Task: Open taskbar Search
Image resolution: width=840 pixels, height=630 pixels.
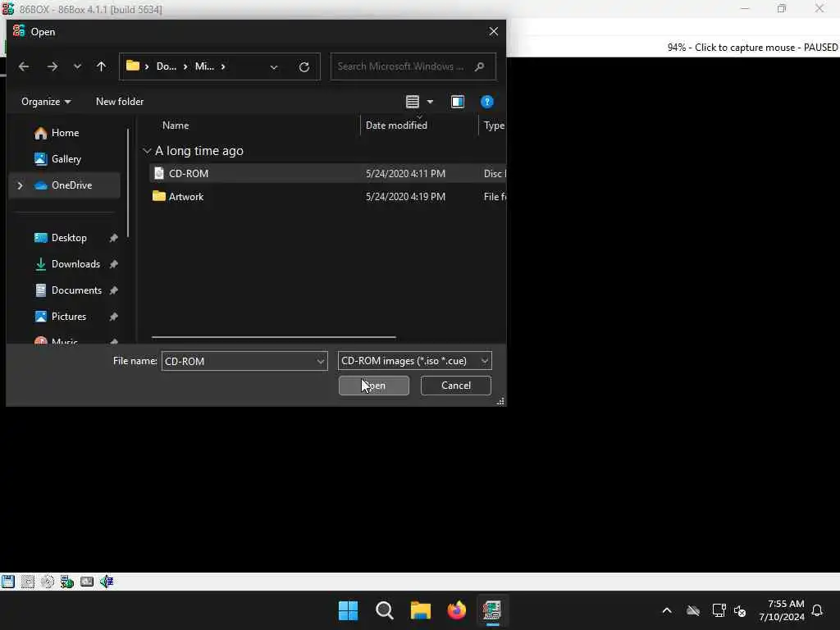Action: (385, 610)
